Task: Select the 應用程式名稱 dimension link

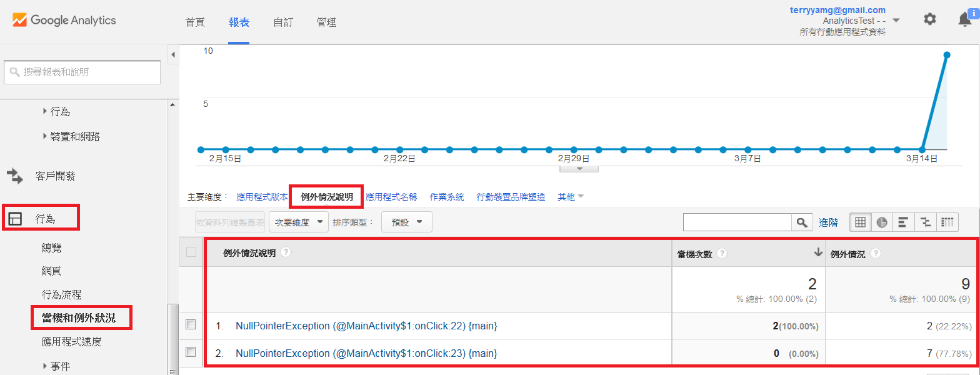Action: click(x=391, y=197)
